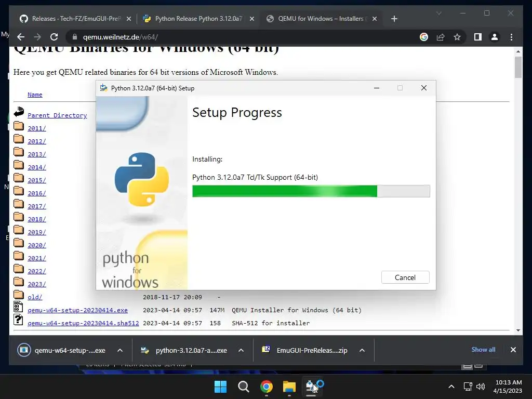Open the 2017/ folder link

tap(37, 206)
